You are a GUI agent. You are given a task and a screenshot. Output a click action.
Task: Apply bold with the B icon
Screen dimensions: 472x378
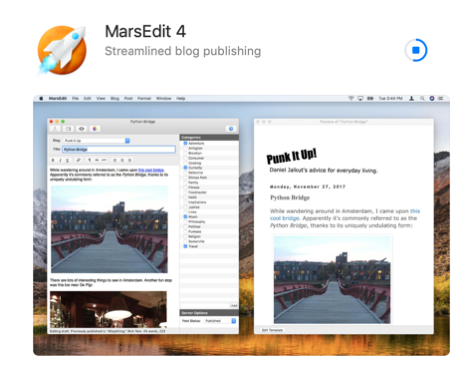click(x=53, y=160)
